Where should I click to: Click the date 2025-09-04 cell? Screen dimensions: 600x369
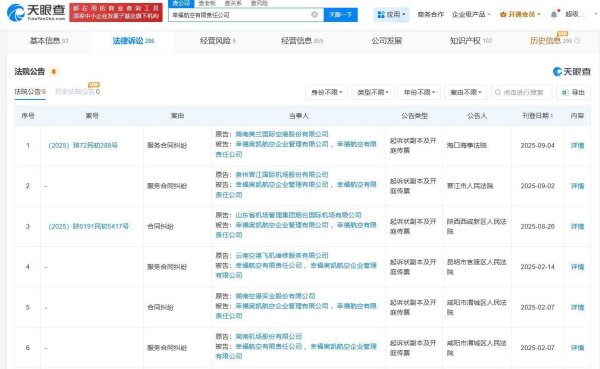tap(537, 145)
